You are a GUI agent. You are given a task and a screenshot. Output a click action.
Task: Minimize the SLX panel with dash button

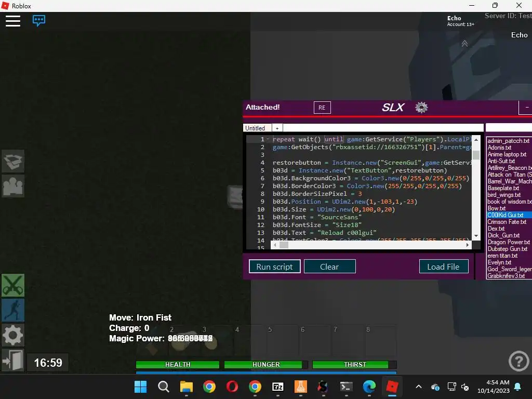click(x=527, y=108)
